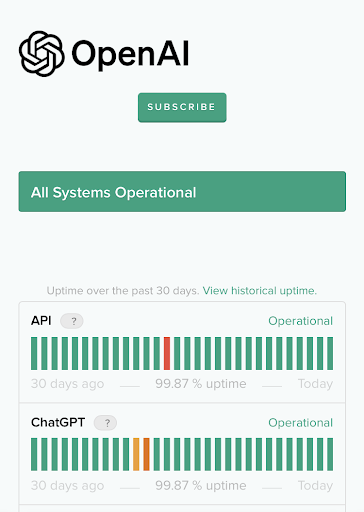
Task: Click the ChatGPT component name
Action: (x=58, y=422)
